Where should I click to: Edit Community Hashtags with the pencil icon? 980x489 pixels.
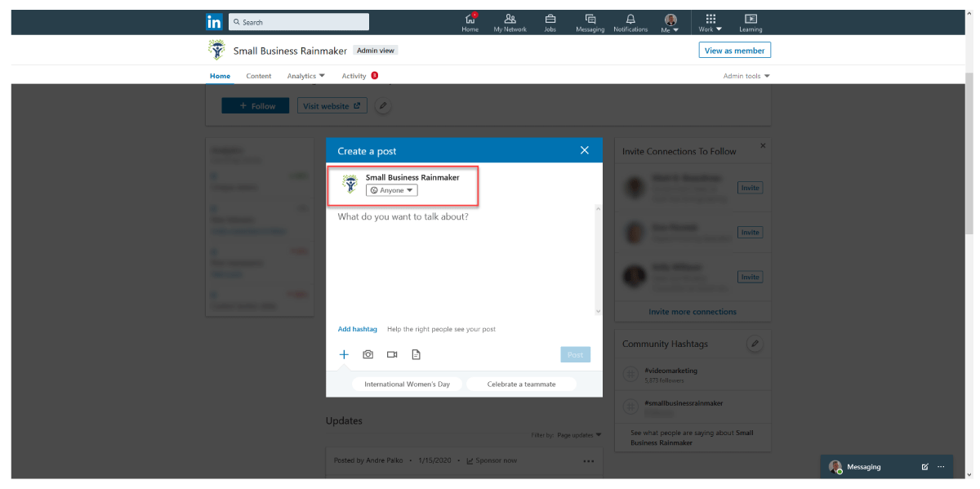pyautogui.click(x=755, y=344)
